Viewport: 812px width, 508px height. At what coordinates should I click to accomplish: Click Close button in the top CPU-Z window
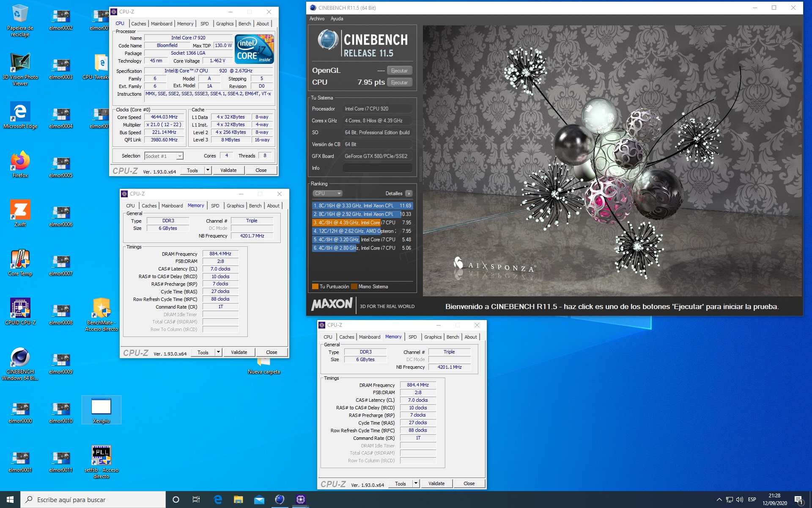[261, 170]
